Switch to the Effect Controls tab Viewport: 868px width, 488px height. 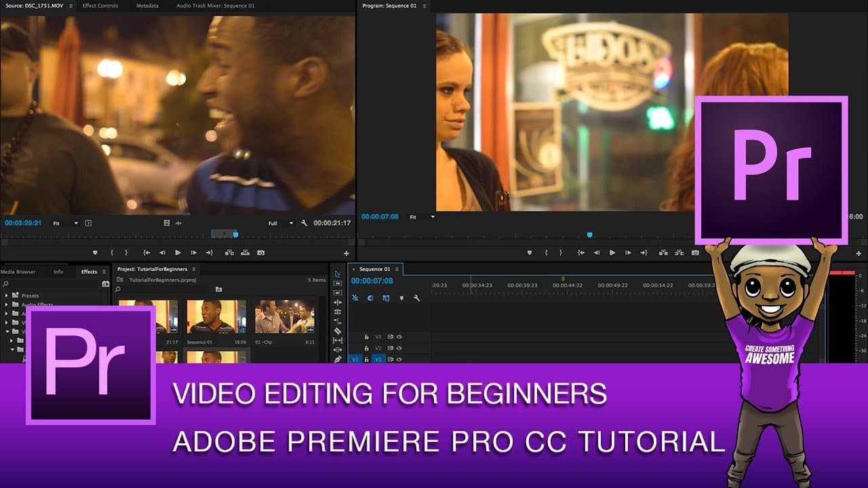(100, 5)
